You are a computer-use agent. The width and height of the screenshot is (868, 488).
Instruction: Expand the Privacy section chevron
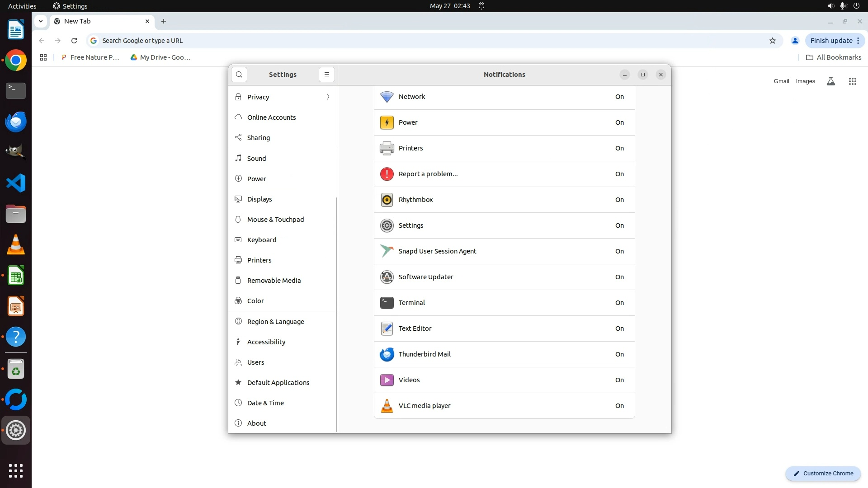click(328, 97)
